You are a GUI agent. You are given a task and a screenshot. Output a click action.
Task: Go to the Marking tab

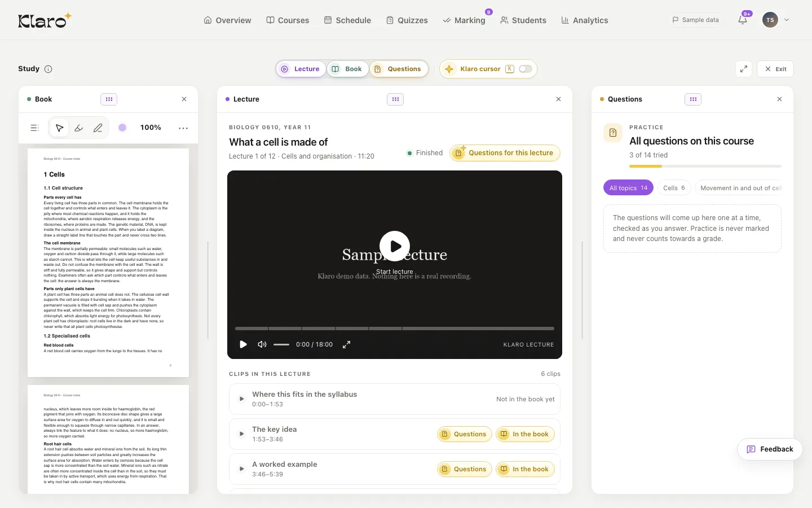point(464,20)
